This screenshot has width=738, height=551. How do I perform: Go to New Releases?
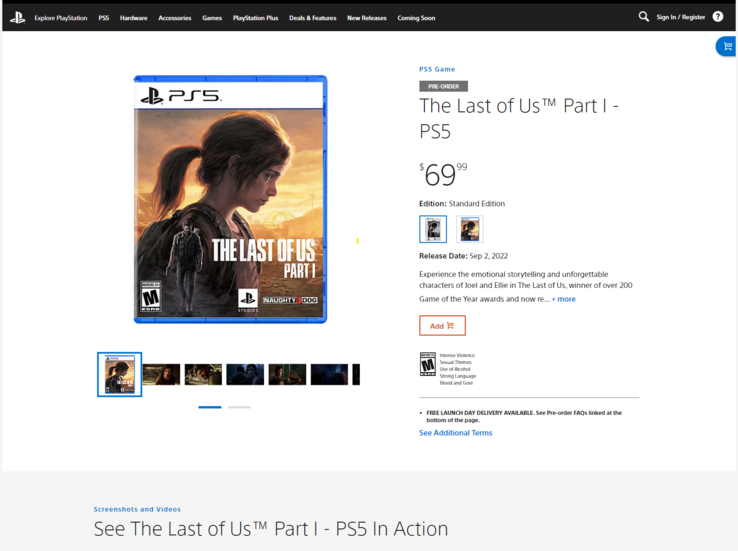coord(367,18)
